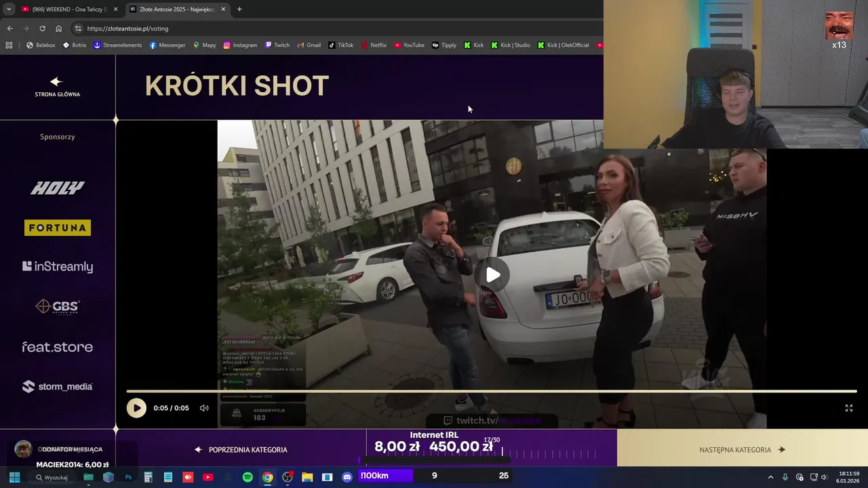
Task: Close the WEEKEND YouTube tab
Action: 115,9
